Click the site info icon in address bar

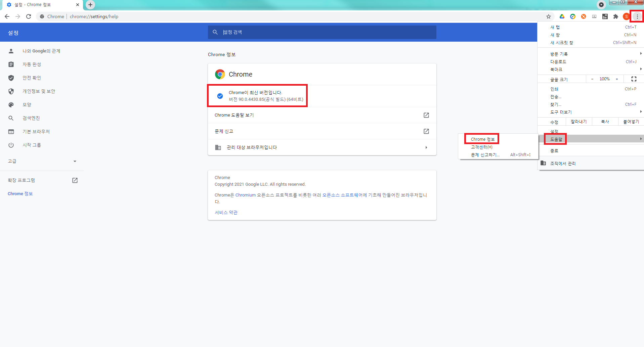(x=42, y=16)
